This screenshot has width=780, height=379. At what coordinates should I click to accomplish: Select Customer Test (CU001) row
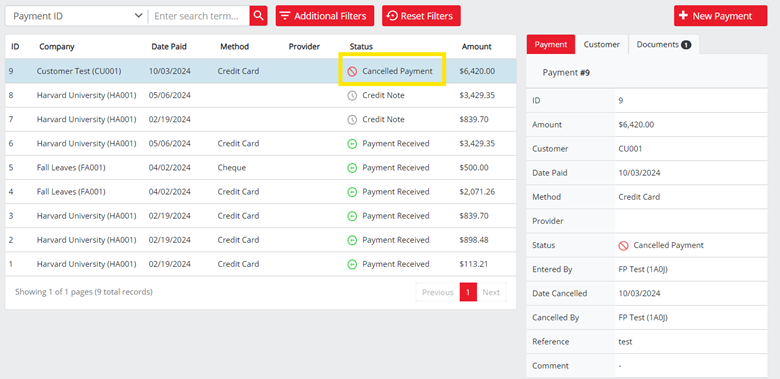(x=261, y=71)
